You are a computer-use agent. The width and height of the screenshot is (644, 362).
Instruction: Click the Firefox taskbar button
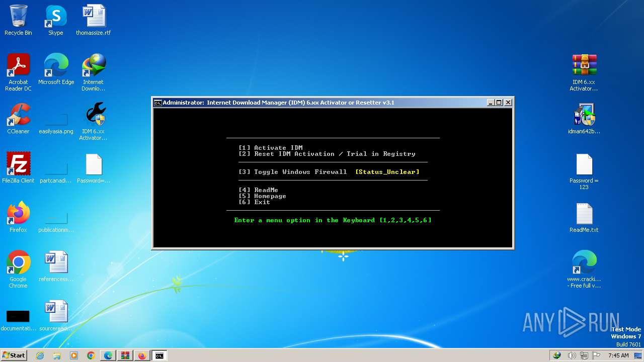pyautogui.click(x=142, y=355)
